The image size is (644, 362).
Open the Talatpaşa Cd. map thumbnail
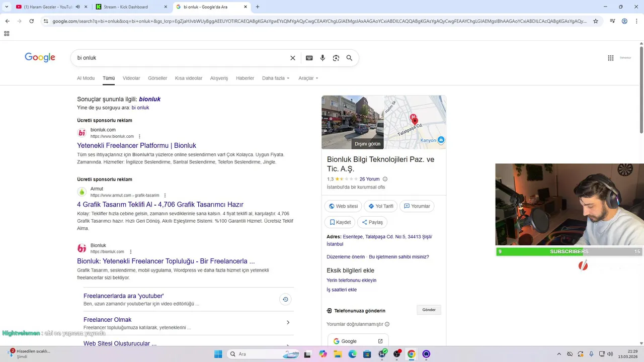415,122
